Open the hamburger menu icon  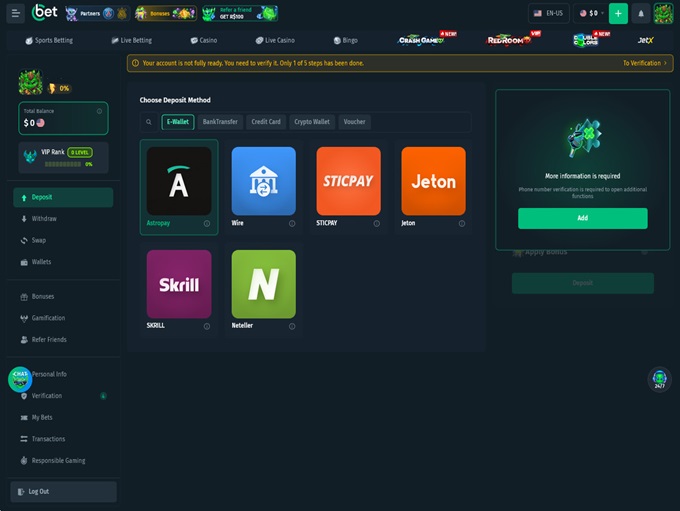pos(15,13)
